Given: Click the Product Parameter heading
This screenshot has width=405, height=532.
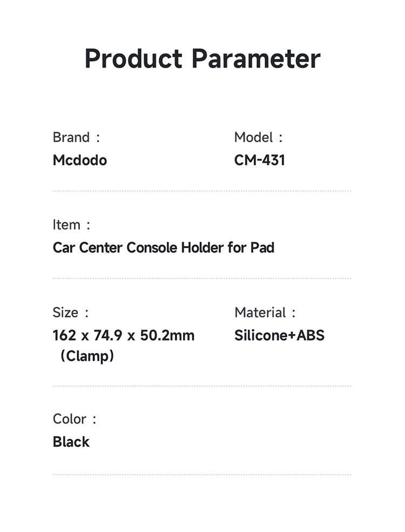Looking at the screenshot, I should [202, 59].
